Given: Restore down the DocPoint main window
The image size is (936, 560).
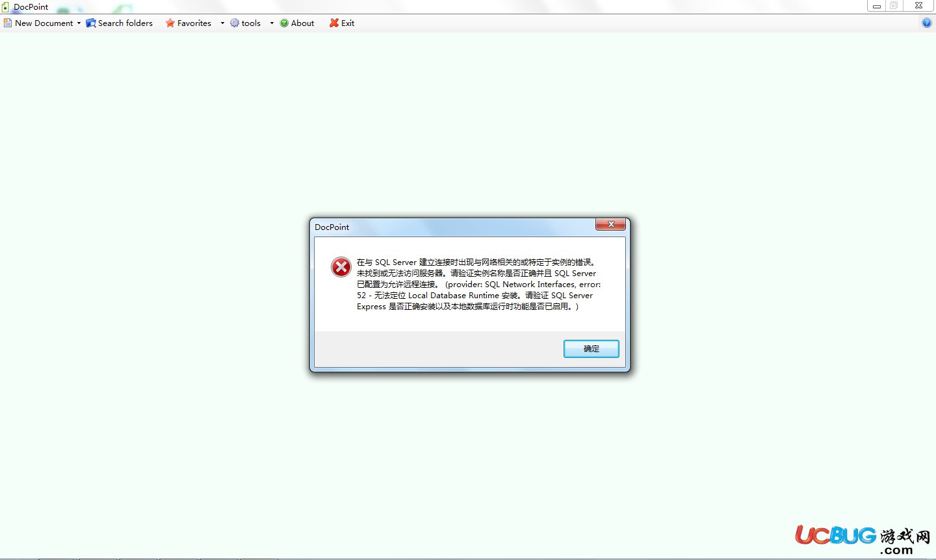Looking at the screenshot, I should click(x=894, y=6).
